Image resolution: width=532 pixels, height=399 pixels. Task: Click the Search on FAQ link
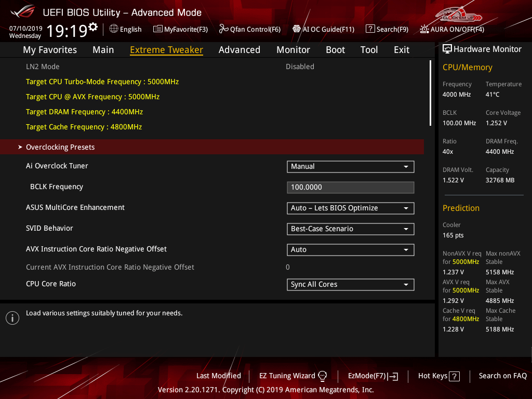[502, 376]
